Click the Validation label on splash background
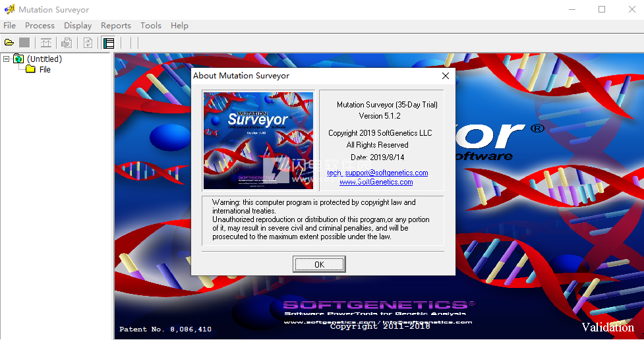Screen dimensions: 644x340 point(608,327)
